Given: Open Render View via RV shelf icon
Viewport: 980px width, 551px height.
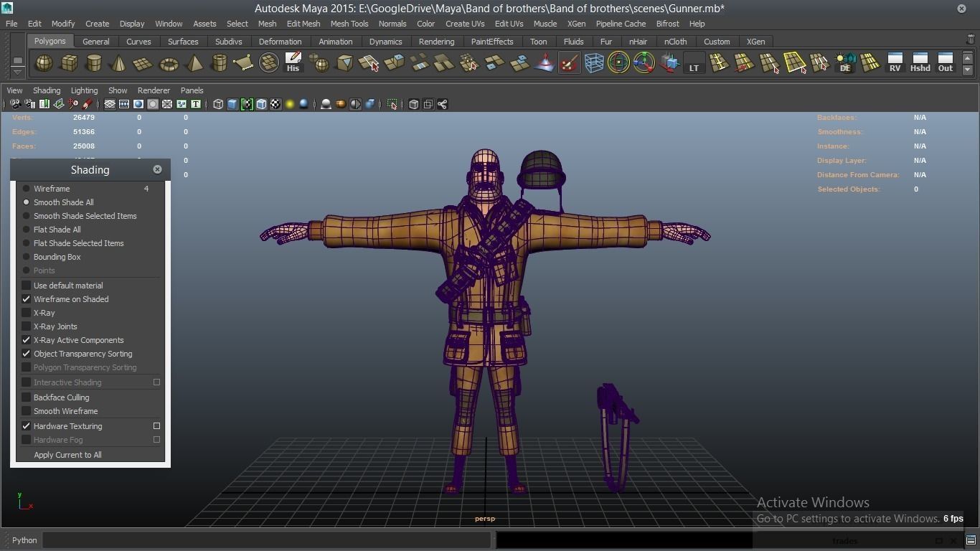Looking at the screenshot, I should coord(895,64).
